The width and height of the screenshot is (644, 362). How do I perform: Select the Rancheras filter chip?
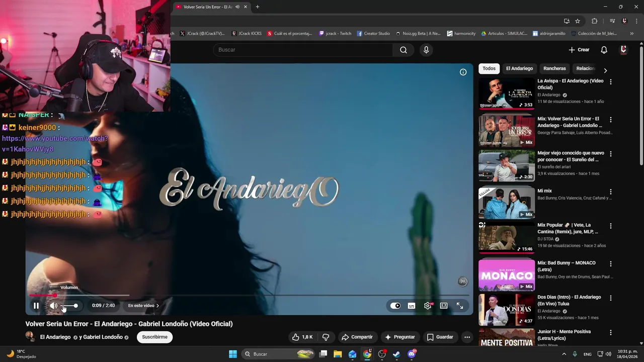coord(554,68)
